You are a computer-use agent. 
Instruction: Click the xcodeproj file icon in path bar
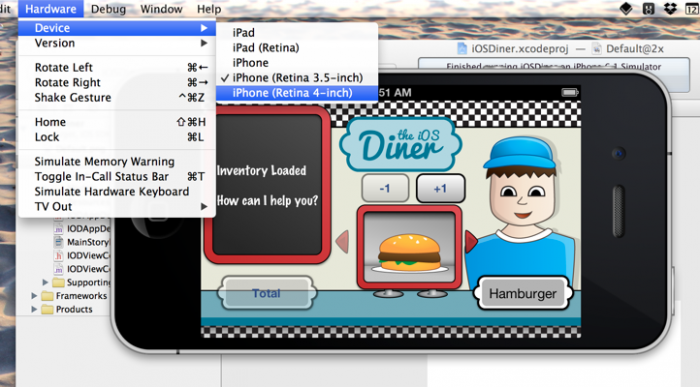[x=462, y=49]
